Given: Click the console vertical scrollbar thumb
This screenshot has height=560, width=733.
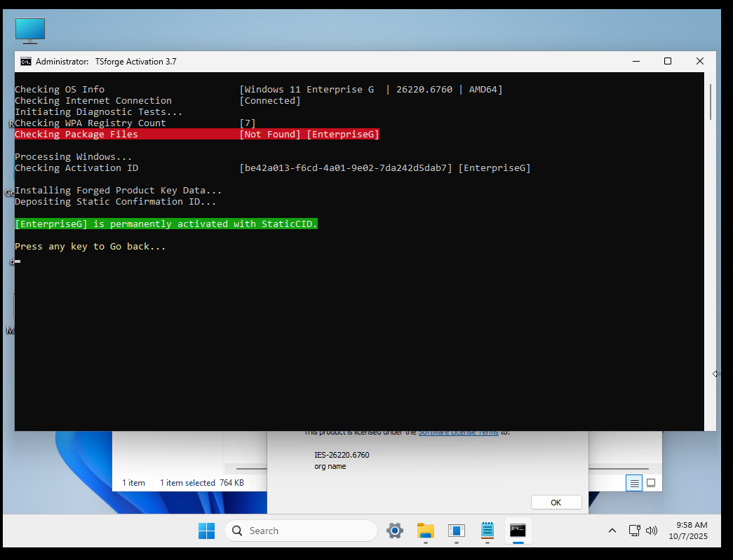Looking at the screenshot, I should [710, 102].
